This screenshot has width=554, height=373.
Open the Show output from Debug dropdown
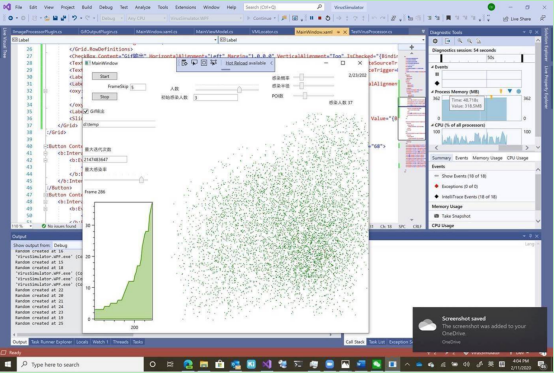pyautogui.click(x=67, y=245)
